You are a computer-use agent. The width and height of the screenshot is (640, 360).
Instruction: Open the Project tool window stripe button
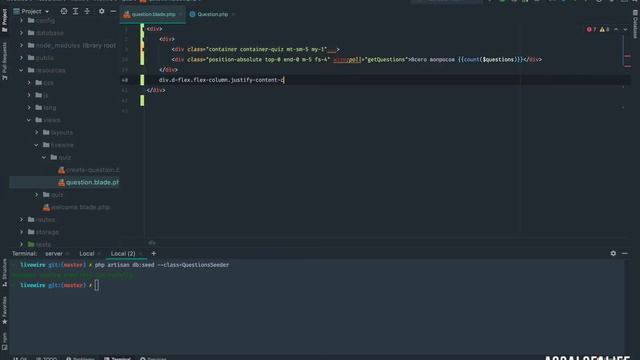[4, 20]
